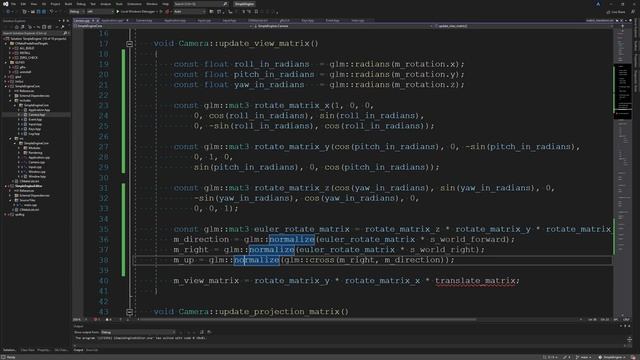Select Application.hpp in Solution Explorer
The height and width of the screenshot is (360, 640).
point(39,110)
